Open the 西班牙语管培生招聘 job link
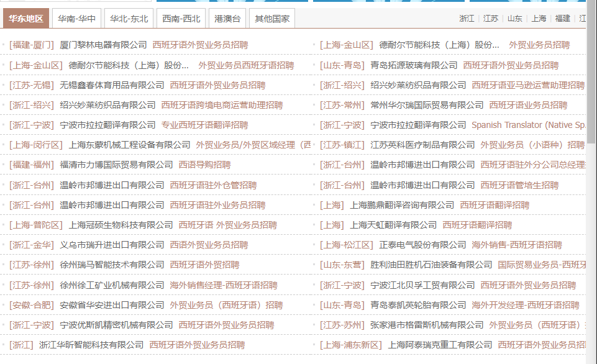The image size is (597, 364). coord(519,185)
